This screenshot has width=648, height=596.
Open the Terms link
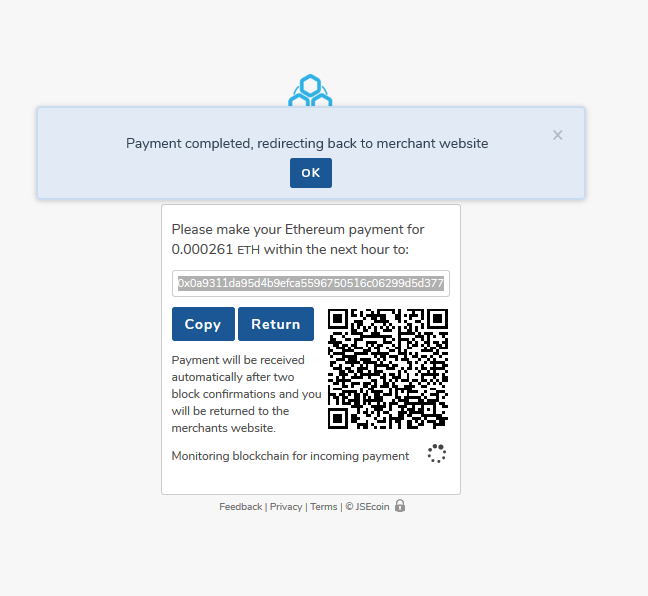324,507
